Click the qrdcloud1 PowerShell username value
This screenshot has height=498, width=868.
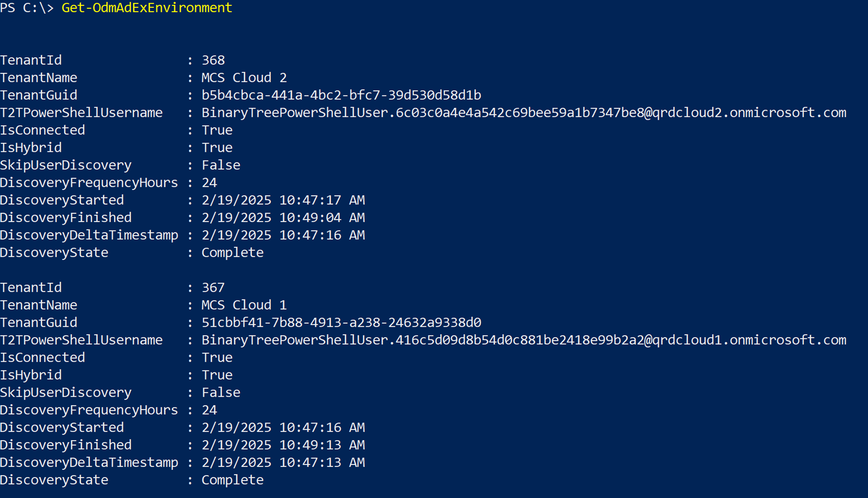524,340
